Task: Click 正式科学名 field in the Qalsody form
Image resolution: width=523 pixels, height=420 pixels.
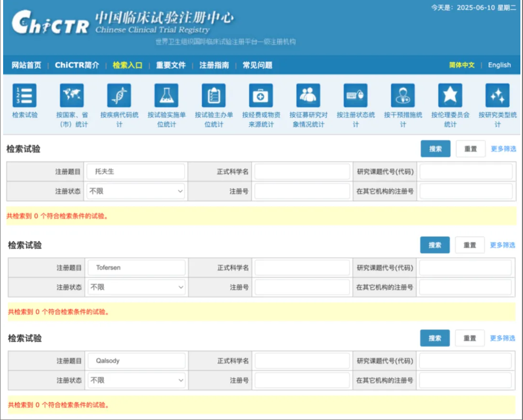Action: coord(302,361)
